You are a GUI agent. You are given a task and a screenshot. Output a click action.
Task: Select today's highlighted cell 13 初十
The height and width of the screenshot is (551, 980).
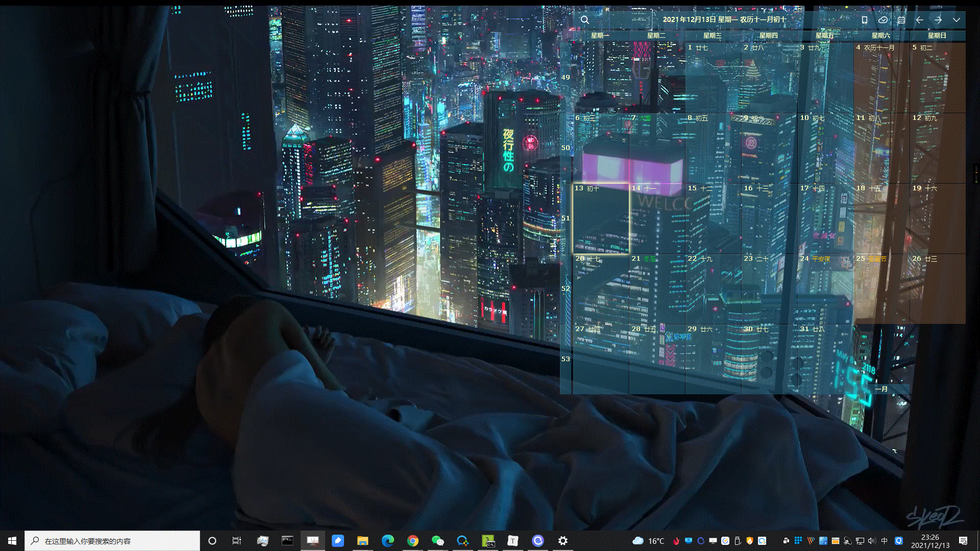coord(601,218)
